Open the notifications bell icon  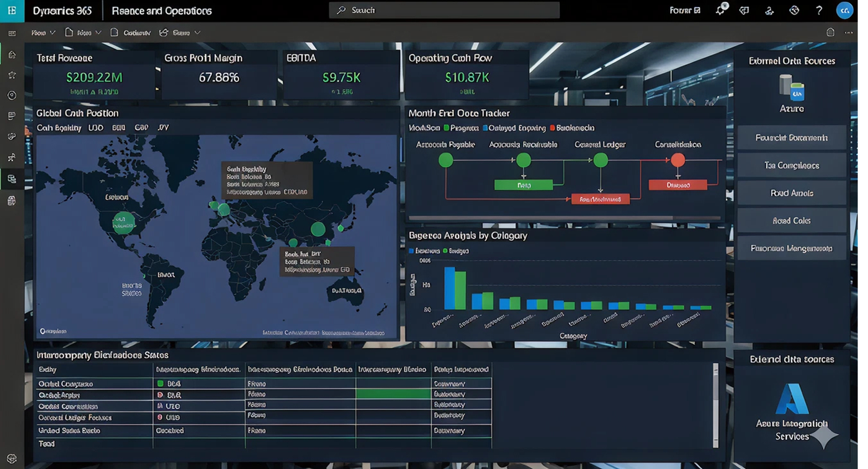coord(721,10)
